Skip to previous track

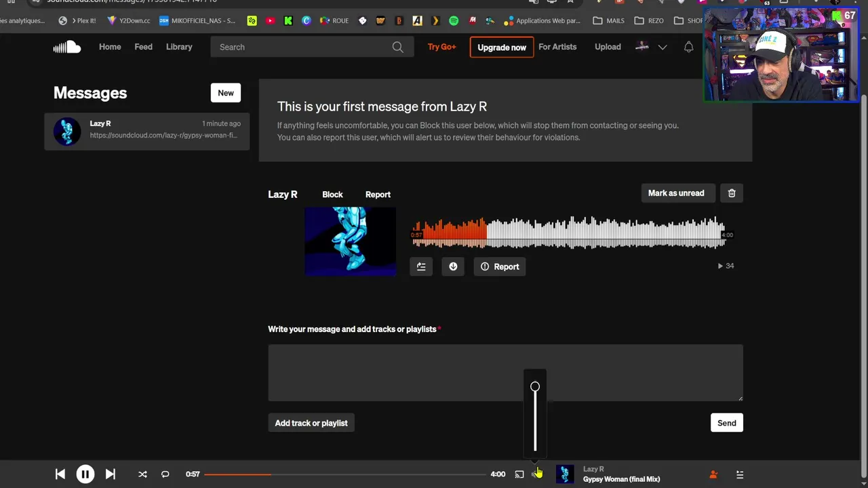[x=60, y=474]
